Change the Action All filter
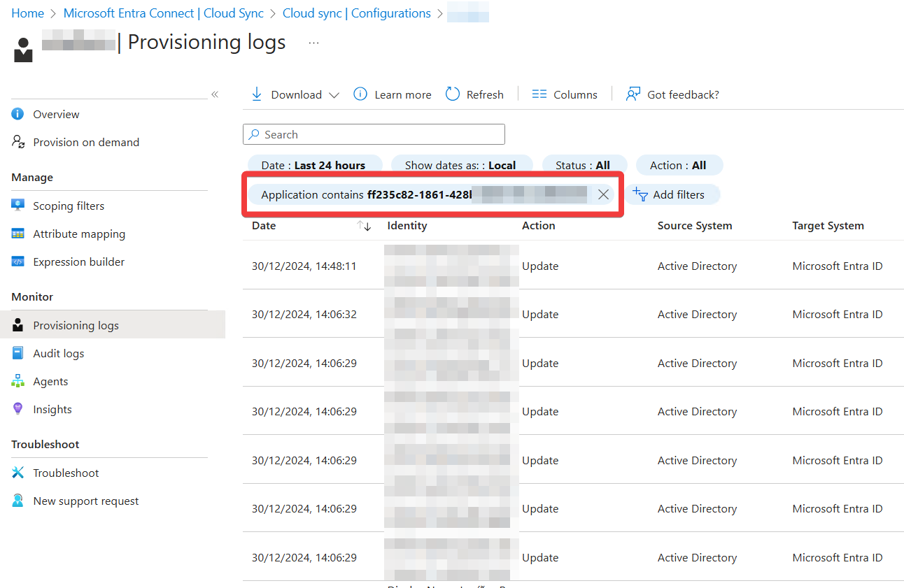 679,165
